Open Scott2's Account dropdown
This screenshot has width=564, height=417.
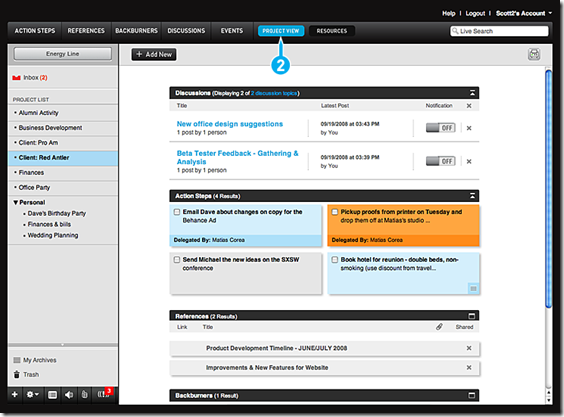click(x=523, y=13)
